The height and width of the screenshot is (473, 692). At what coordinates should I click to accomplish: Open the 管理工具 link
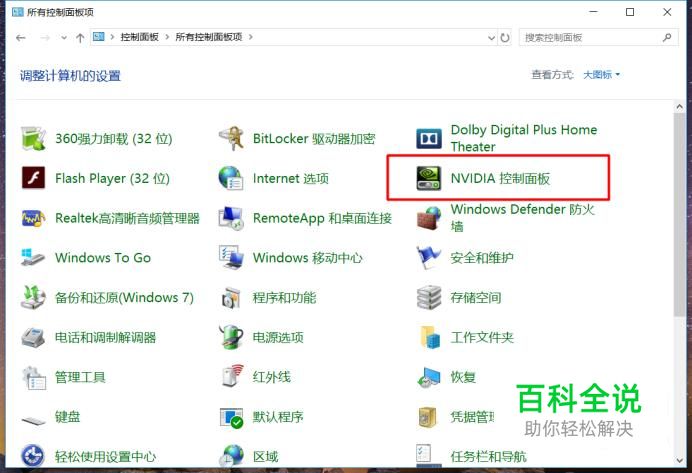[80, 377]
